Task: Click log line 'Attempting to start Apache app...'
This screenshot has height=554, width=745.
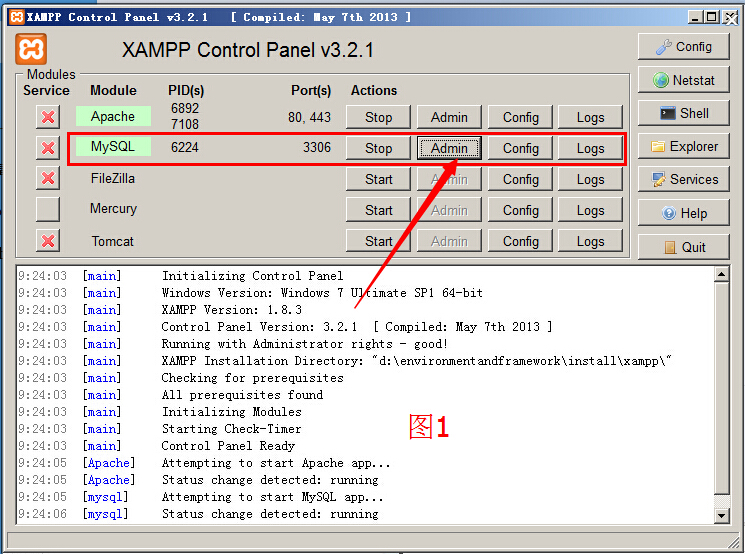Action: [x=276, y=463]
